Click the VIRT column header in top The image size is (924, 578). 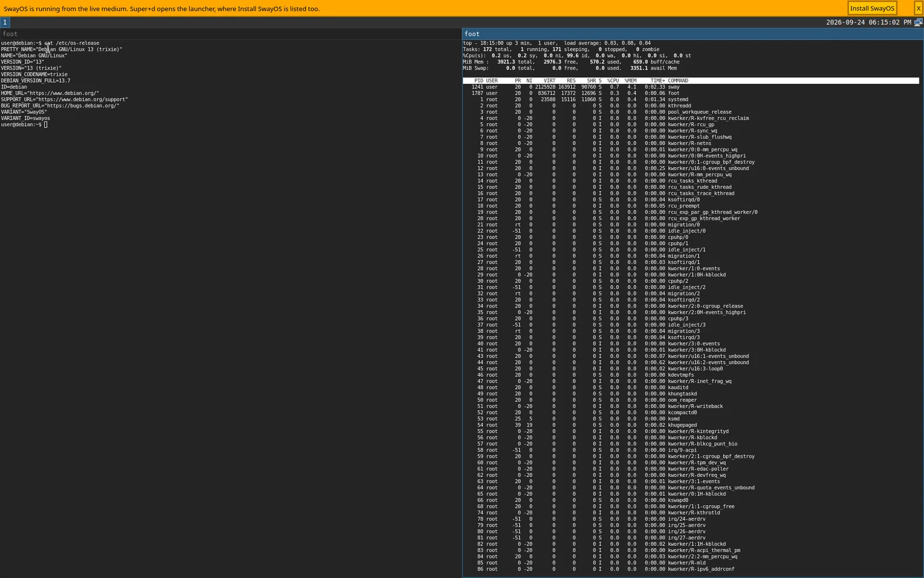click(549, 81)
